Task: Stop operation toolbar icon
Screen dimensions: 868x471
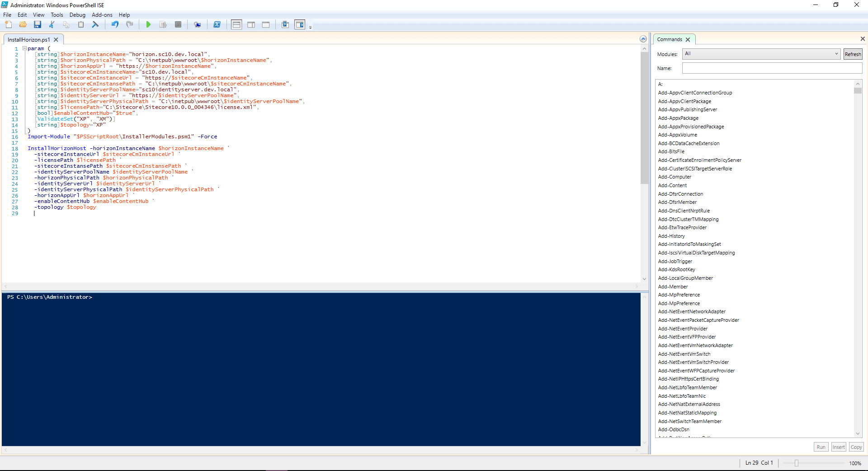Action: pos(178,24)
